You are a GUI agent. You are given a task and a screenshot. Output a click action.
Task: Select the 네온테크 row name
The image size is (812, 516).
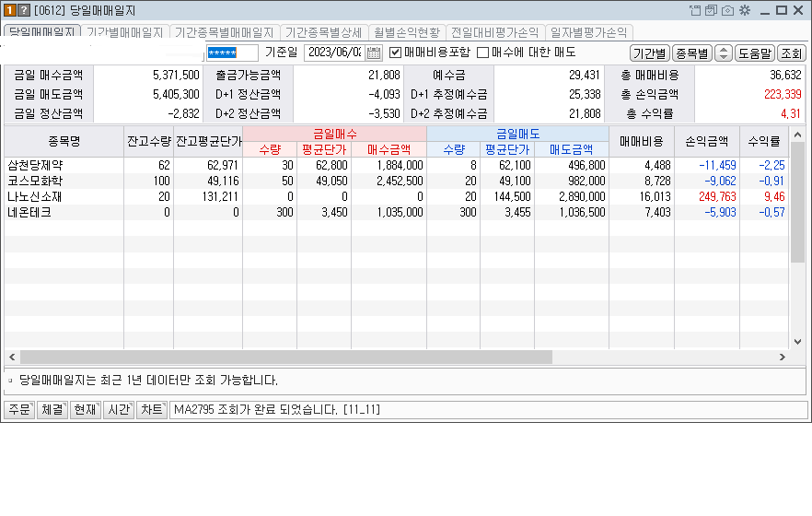tap(29, 213)
